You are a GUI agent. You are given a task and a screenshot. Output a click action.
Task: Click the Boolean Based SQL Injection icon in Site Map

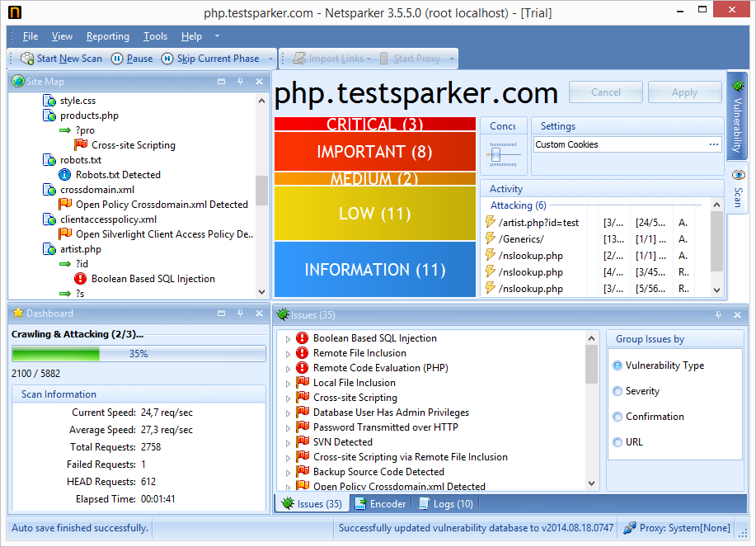(80, 278)
